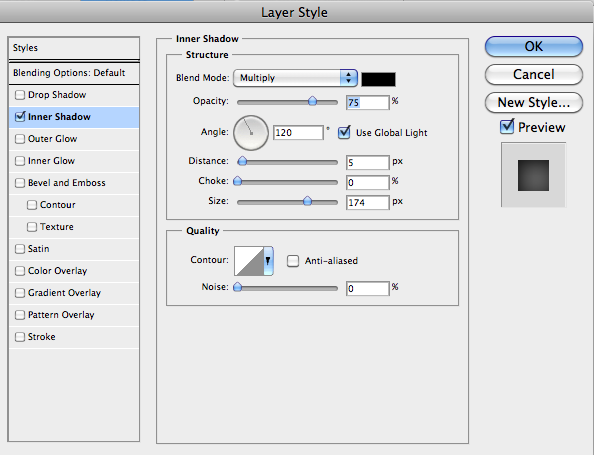The width and height of the screenshot is (594, 455).
Task: Toggle the Anti-aliased checkbox
Action: tap(293, 261)
